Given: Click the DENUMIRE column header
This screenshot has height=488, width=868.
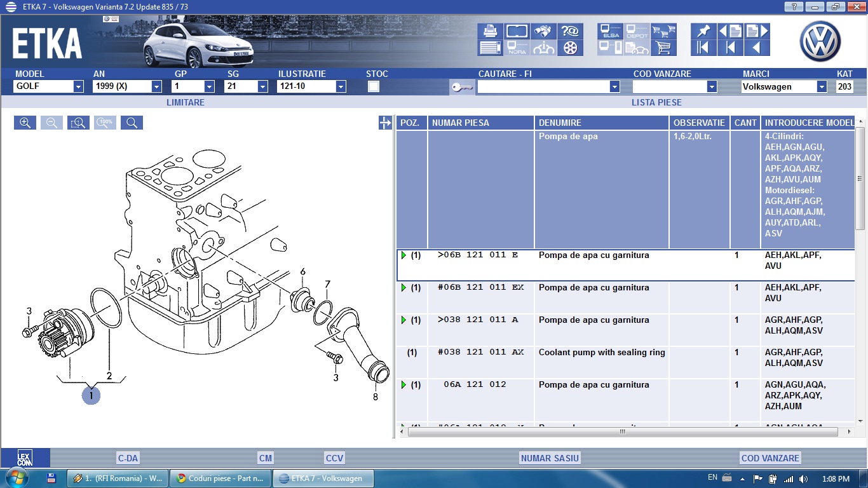Looking at the screenshot, I should [602, 123].
